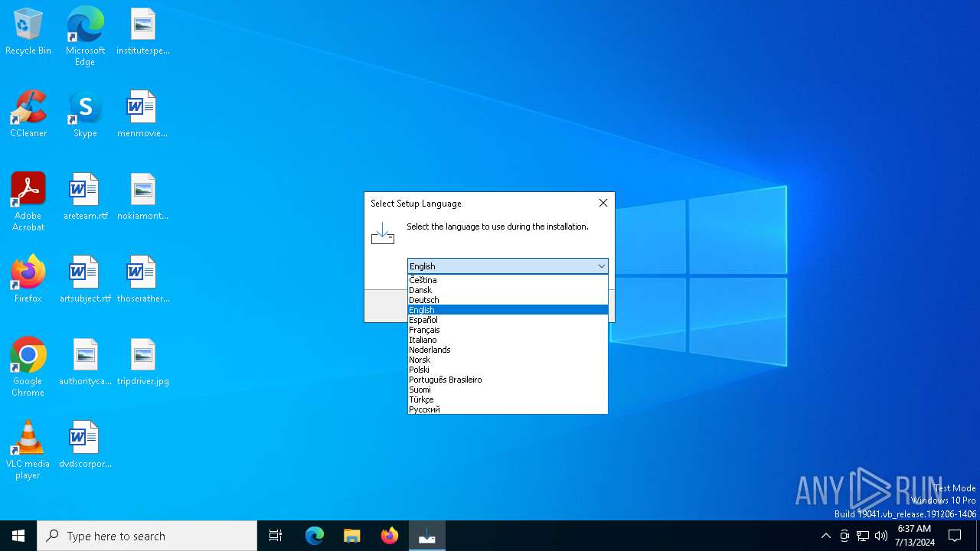
Task: Close the Select Setup Language dialog
Action: point(603,203)
